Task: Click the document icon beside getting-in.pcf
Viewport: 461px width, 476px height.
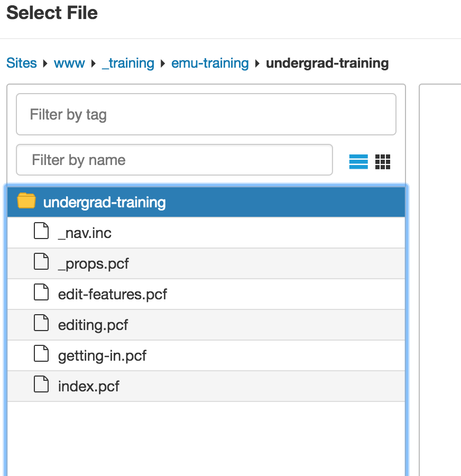Action: 41,355
